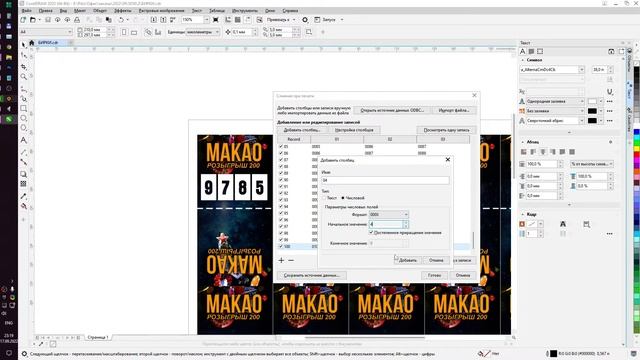Toggle continuous value increment checkbox

371,232
